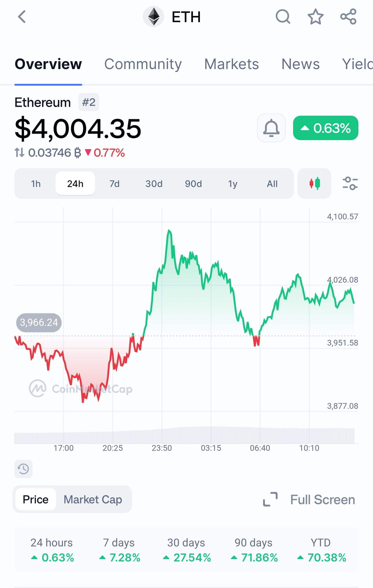Open the chart history clock icon
Screen dimensions: 373x588
click(23, 469)
